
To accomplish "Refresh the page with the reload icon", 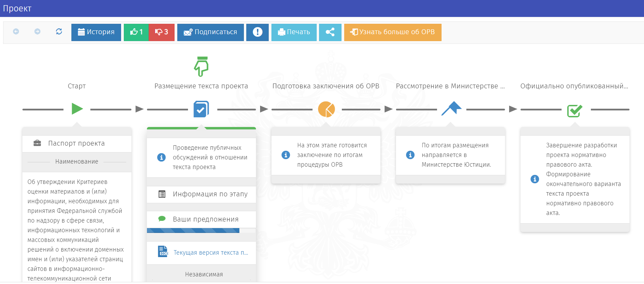I will (x=59, y=32).
